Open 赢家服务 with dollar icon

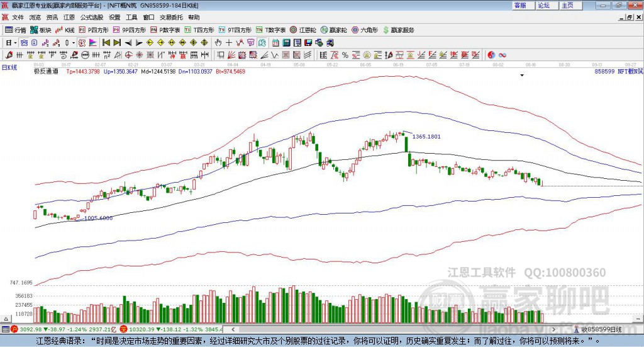pos(398,30)
